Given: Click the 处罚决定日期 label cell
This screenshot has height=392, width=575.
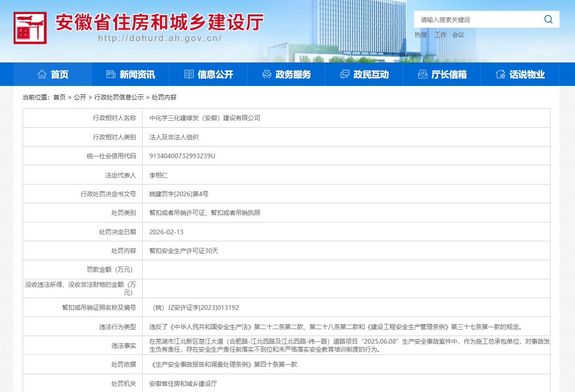Looking at the screenshot, I should [x=83, y=232].
